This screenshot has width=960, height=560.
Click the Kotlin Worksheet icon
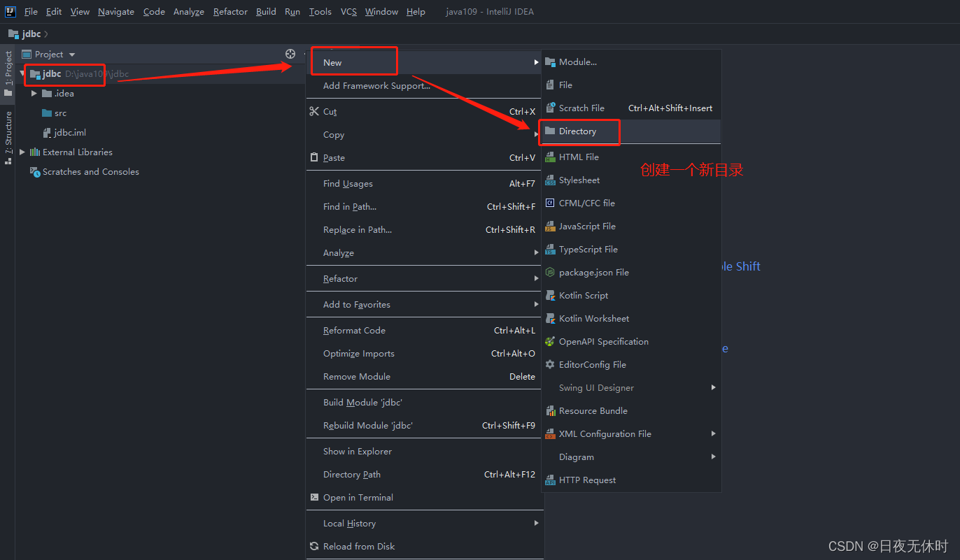pyautogui.click(x=550, y=318)
